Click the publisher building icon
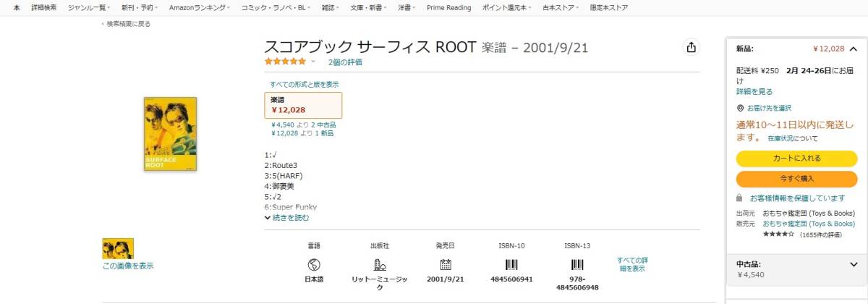 [x=379, y=264]
